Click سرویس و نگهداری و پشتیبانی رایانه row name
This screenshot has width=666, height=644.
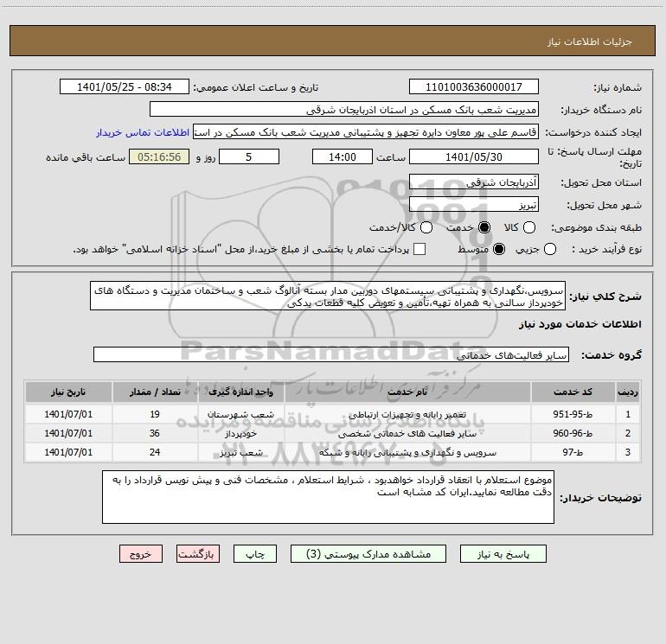click(x=407, y=453)
